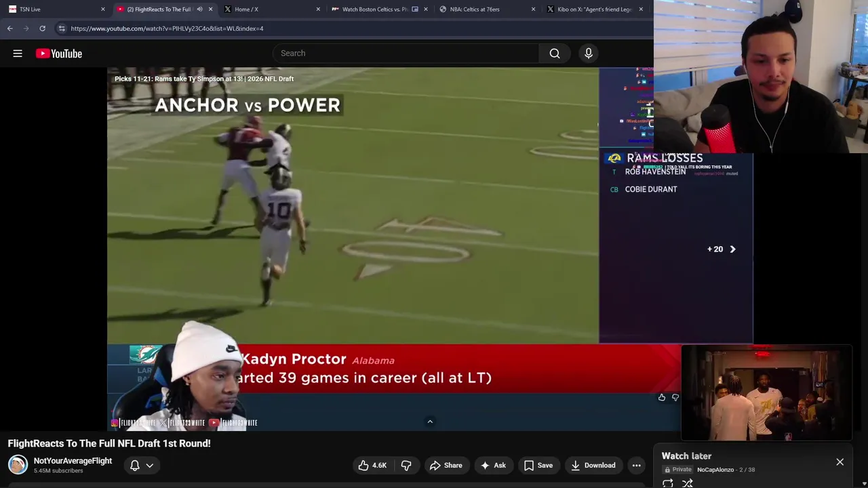868x488 pixels.
Task: Close the Watch Boston Celtics tab
Action: pos(426,9)
